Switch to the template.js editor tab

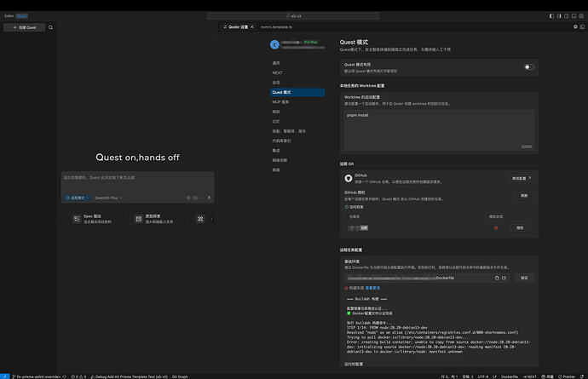point(276,27)
